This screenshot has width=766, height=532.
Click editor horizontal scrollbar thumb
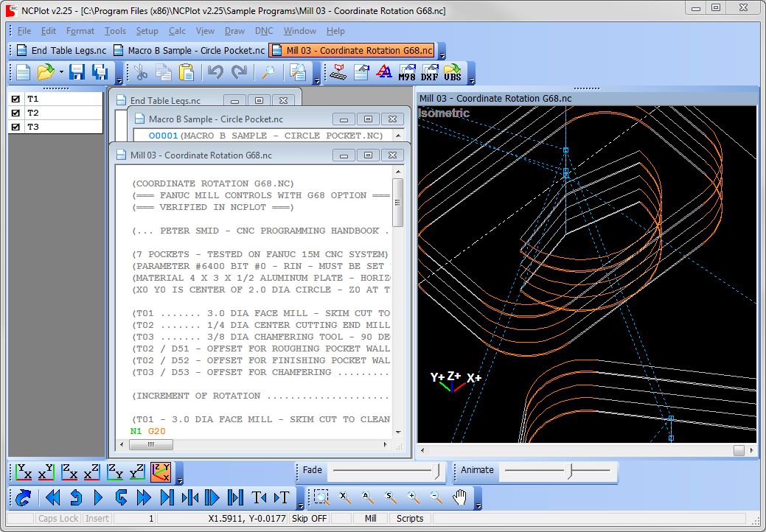click(x=151, y=444)
